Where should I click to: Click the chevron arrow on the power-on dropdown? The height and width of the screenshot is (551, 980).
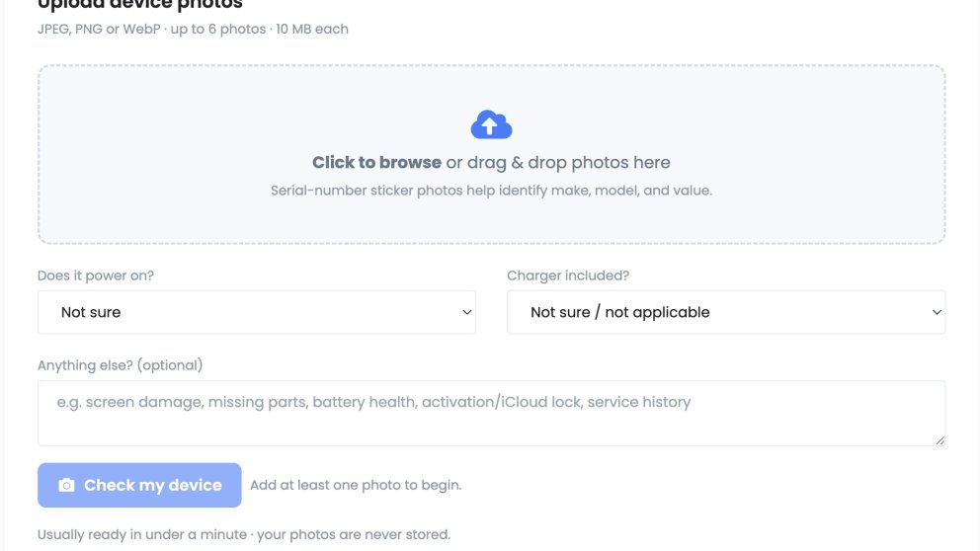[x=467, y=312]
